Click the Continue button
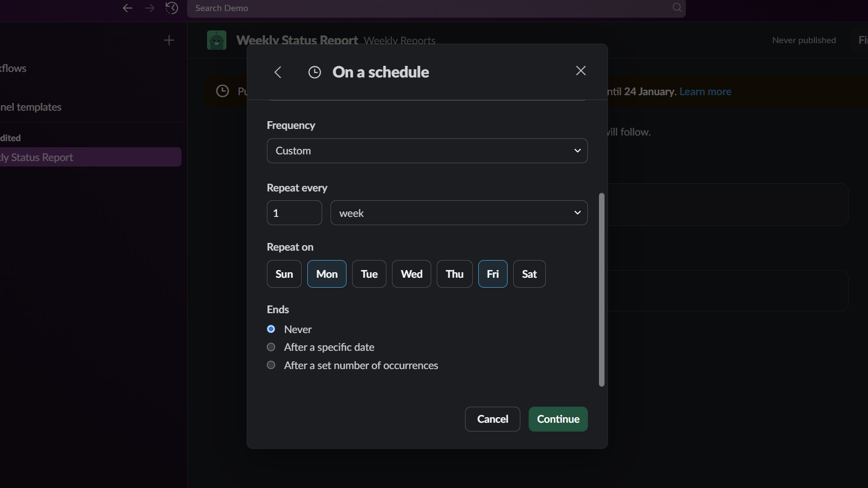The image size is (868, 488). pos(558,419)
